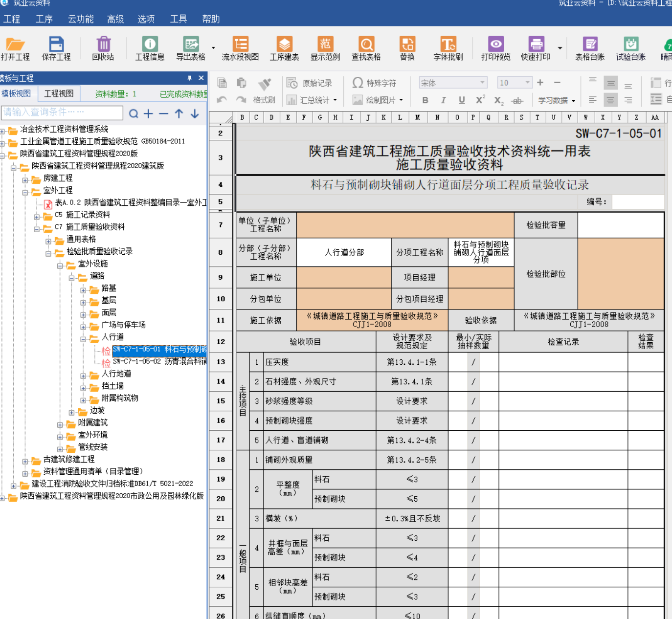Viewport: 672px width, 619px height.
Task: Open the 帮助 menu
Action: pos(211,19)
